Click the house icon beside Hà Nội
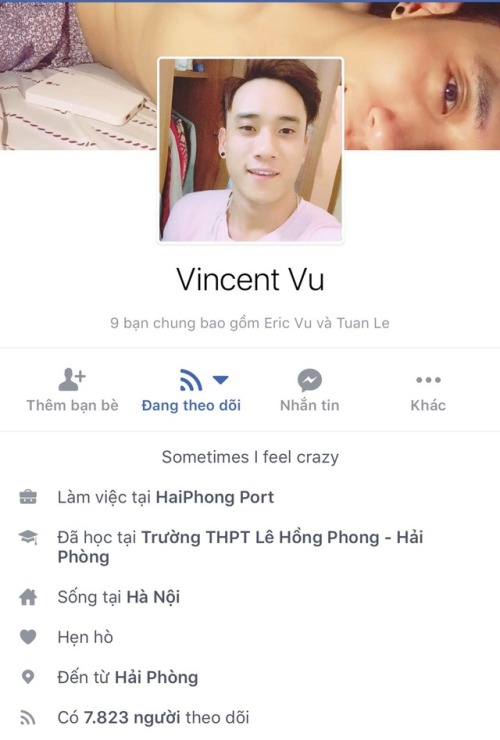Image resolution: width=500 pixels, height=740 pixels. (28, 597)
